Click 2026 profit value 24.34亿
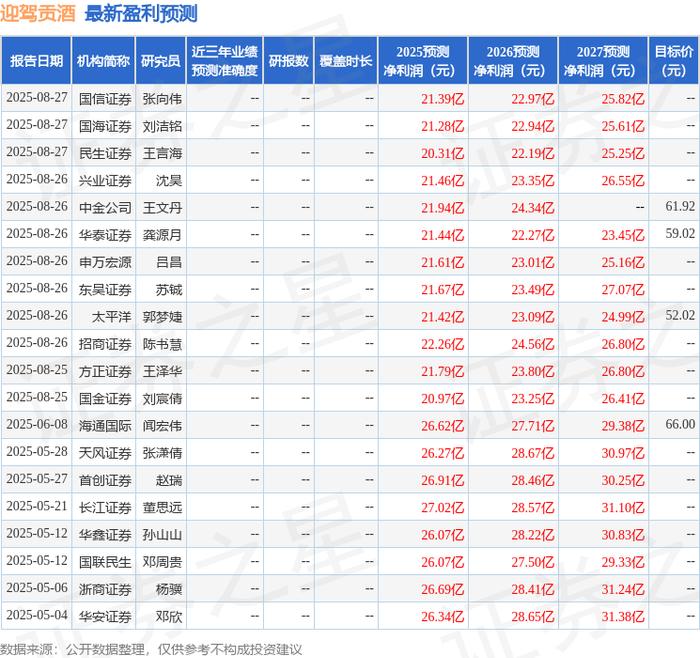700x658 pixels. tap(533, 208)
